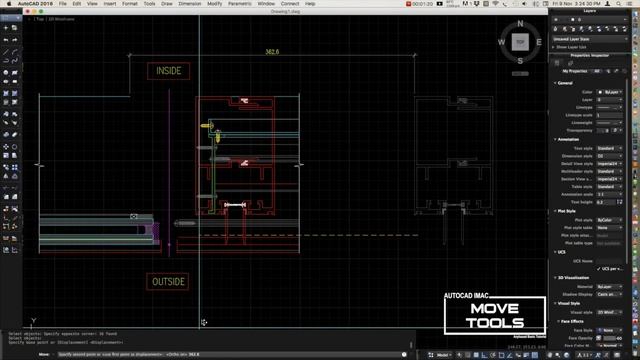Open the WCS dropdown below ViewCube
Screen dimensions: 640x360
pos(520,74)
